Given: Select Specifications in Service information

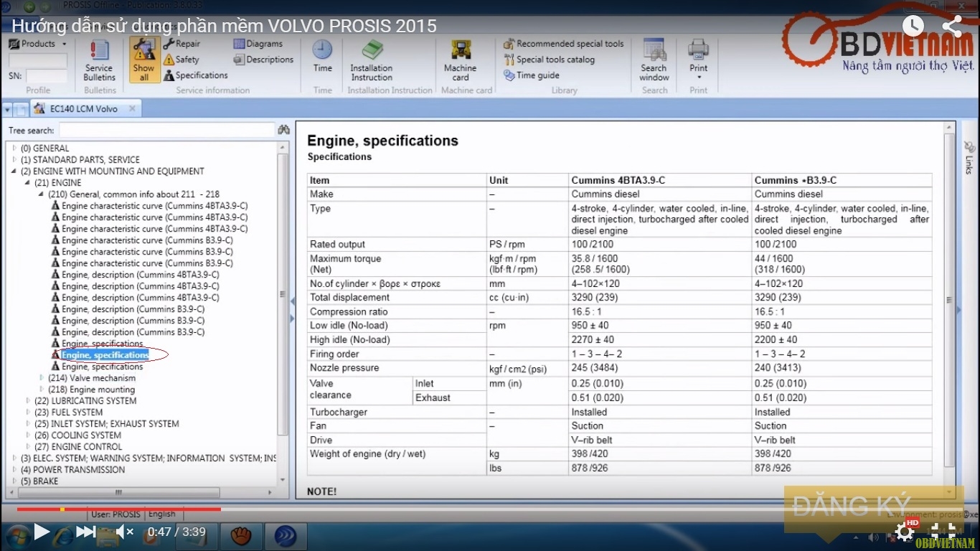Looking at the screenshot, I should click(x=196, y=75).
